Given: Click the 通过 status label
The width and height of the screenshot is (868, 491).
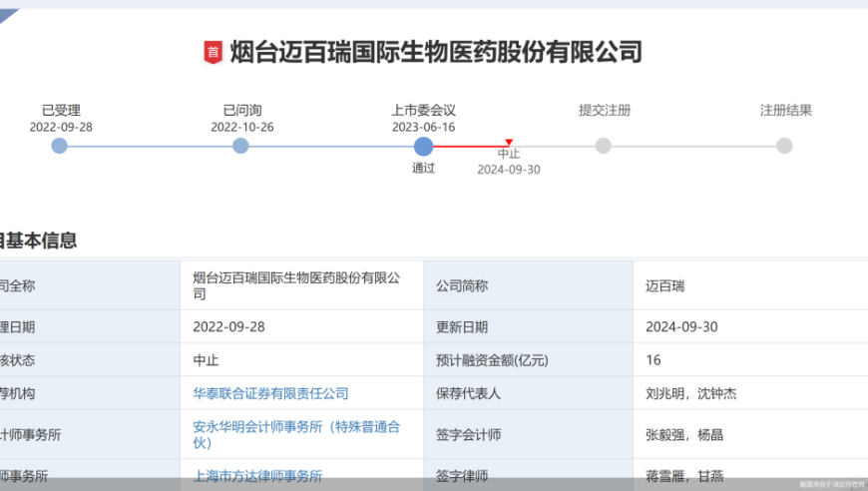Looking at the screenshot, I should coord(423,169).
